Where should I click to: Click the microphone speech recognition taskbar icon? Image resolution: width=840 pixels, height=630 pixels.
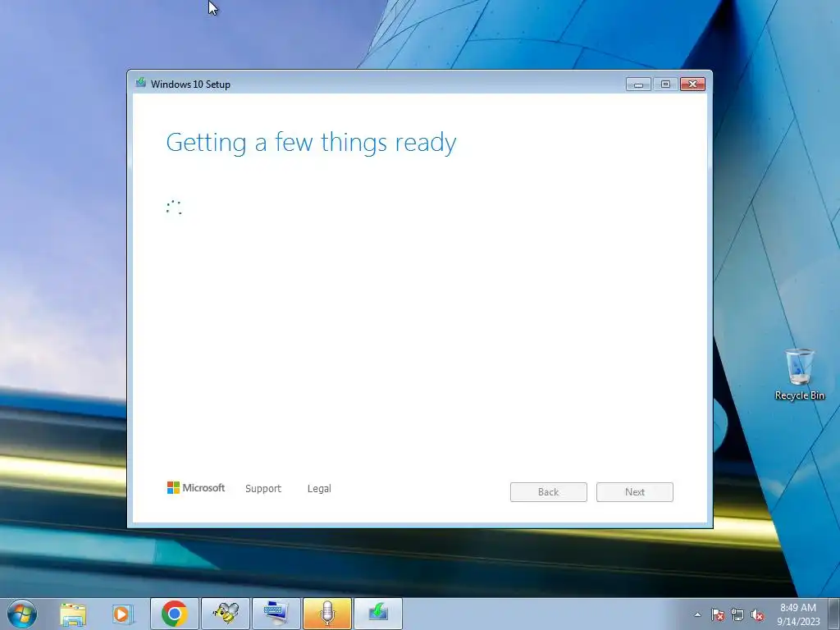click(x=326, y=614)
